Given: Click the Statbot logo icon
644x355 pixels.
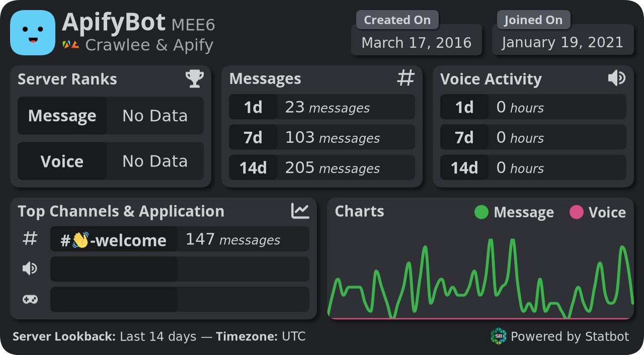Looking at the screenshot, I should click(x=499, y=336).
